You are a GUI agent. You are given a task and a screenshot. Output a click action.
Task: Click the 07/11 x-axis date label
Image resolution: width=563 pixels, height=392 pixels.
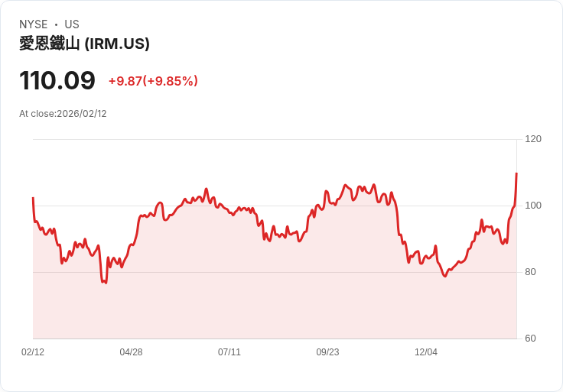(x=229, y=352)
